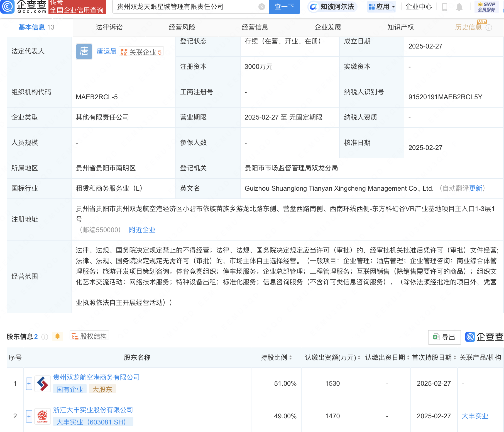This screenshot has width=504, height=432.
Task: Expand the row for 贵州双龙航空港商务有限公司
Action: point(29,384)
